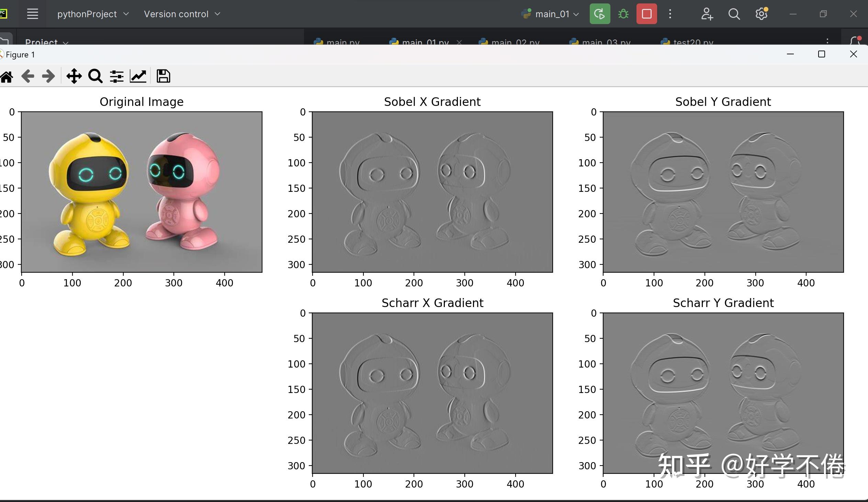Close the main_01.py tab
Viewport: 868px width, 502px height.
coord(460,42)
